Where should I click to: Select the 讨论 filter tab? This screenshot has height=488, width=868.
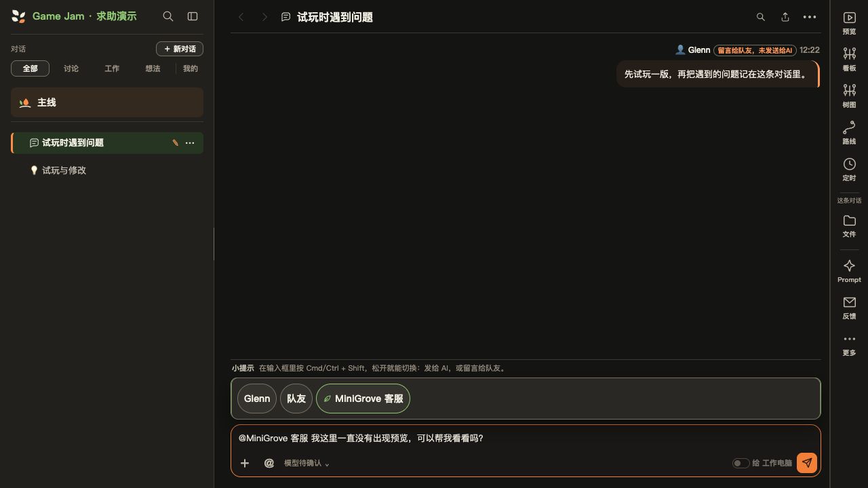coord(71,68)
